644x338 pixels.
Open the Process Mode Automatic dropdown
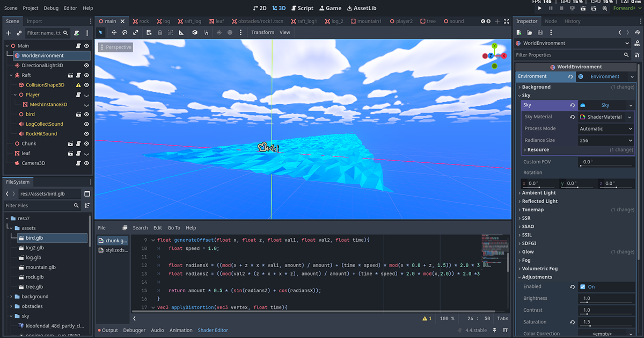point(605,129)
